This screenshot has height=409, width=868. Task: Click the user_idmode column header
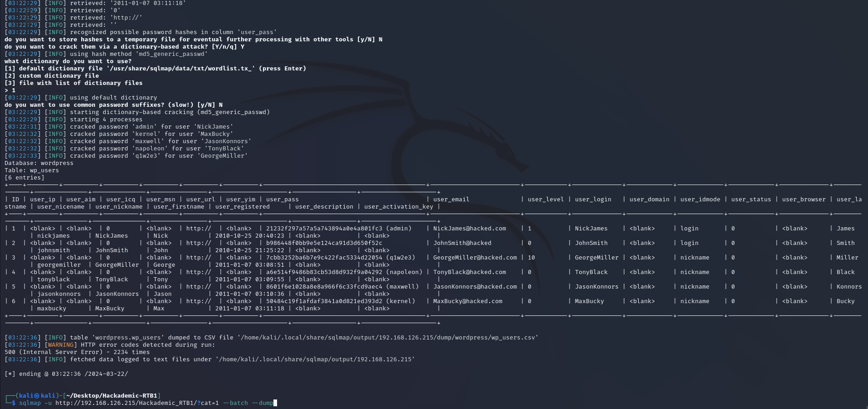pyautogui.click(x=700, y=200)
